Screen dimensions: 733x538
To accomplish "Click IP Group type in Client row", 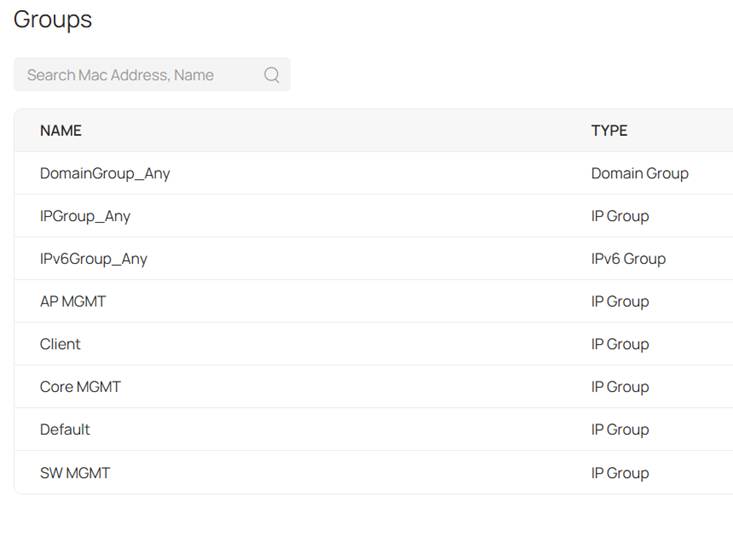I will point(620,344).
